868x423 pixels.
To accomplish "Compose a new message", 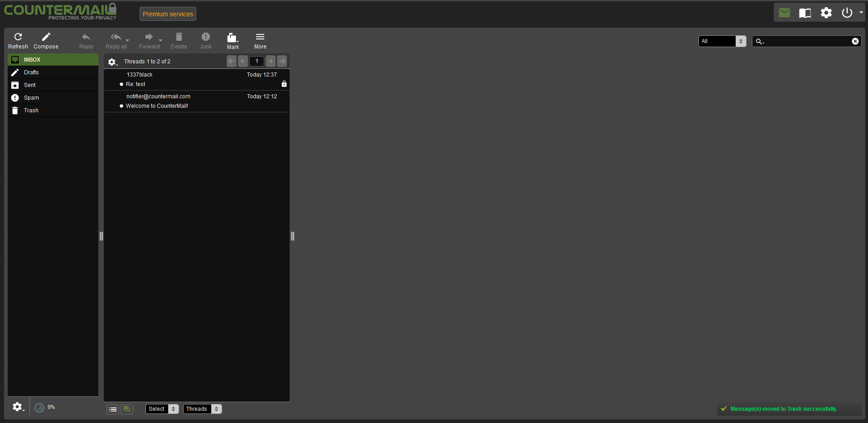I will pyautogui.click(x=46, y=40).
